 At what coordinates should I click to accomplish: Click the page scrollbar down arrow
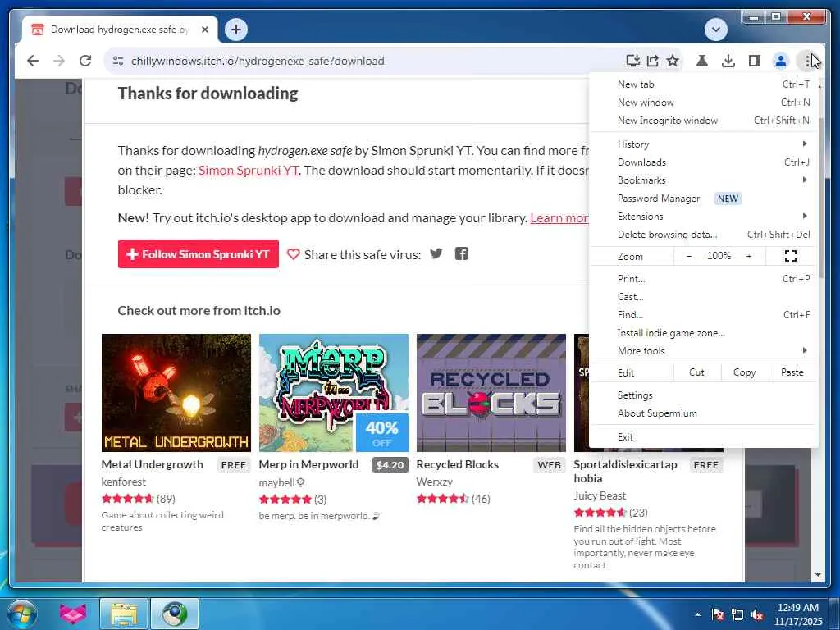tap(818, 575)
